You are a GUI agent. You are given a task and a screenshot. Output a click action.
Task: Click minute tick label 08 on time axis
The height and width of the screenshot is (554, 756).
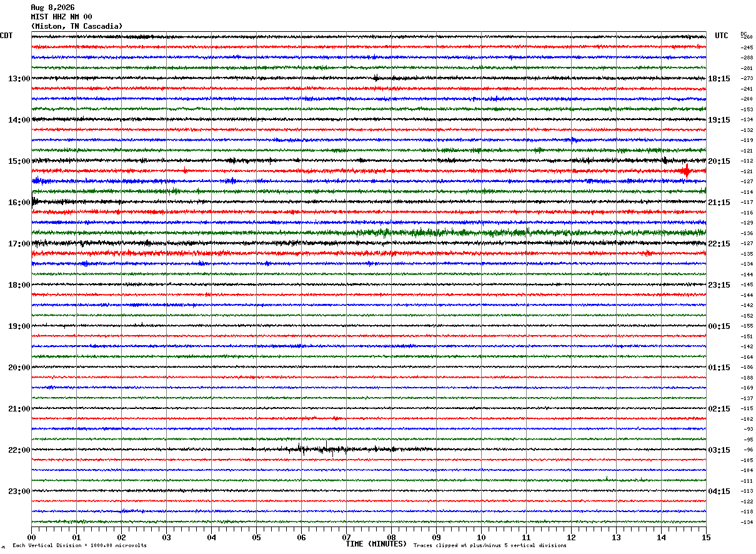(391, 537)
